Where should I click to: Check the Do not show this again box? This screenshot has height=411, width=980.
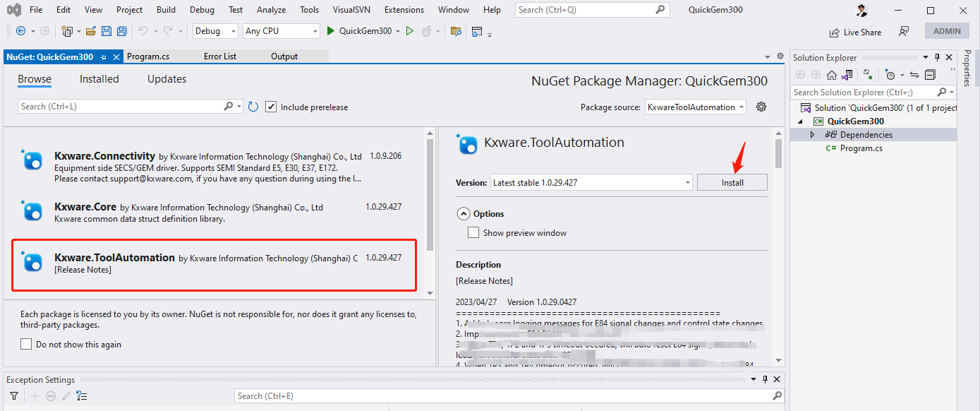pyautogui.click(x=26, y=344)
